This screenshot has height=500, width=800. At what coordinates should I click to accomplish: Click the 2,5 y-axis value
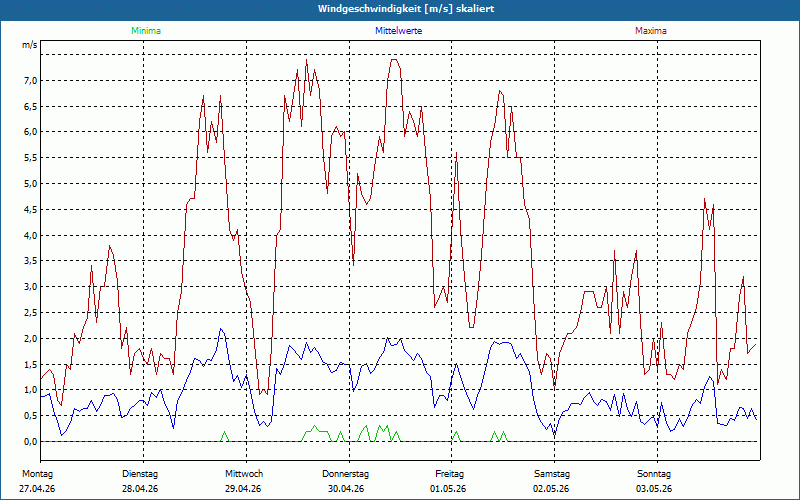[x=30, y=313]
